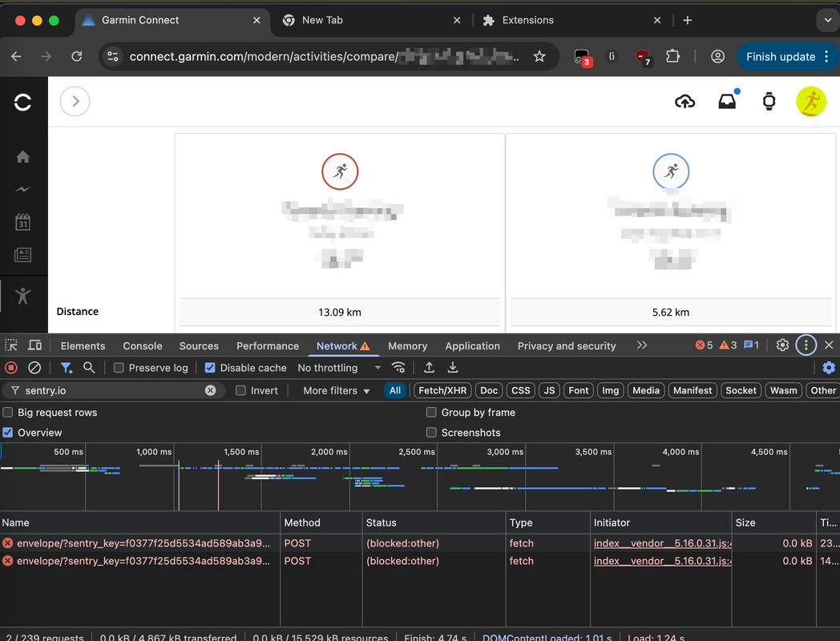Click the Garmin upload cloud icon

[x=685, y=102]
